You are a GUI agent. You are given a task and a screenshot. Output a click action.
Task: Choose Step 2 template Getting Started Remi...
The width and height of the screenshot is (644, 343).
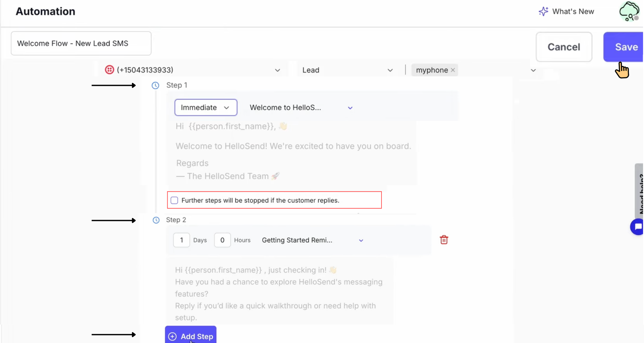pyautogui.click(x=313, y=240)
